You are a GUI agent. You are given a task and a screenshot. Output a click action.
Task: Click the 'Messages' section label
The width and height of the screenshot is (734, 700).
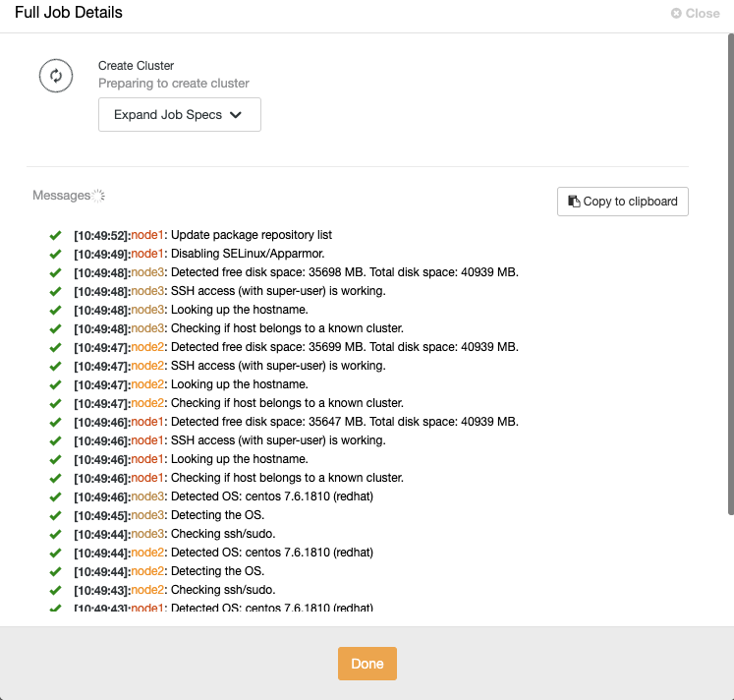pyautogui.click(x=61, y=196)
